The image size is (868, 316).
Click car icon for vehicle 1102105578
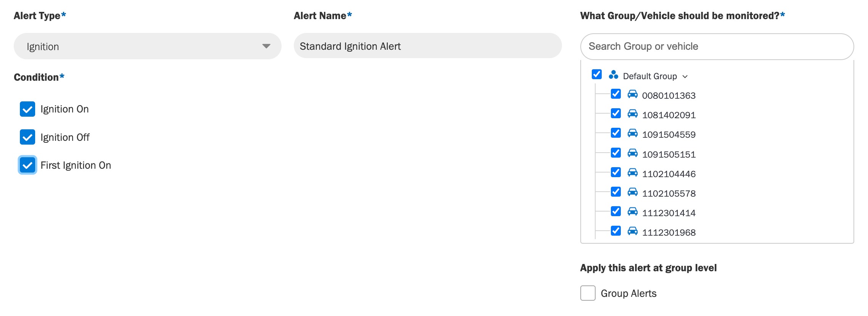633,192
